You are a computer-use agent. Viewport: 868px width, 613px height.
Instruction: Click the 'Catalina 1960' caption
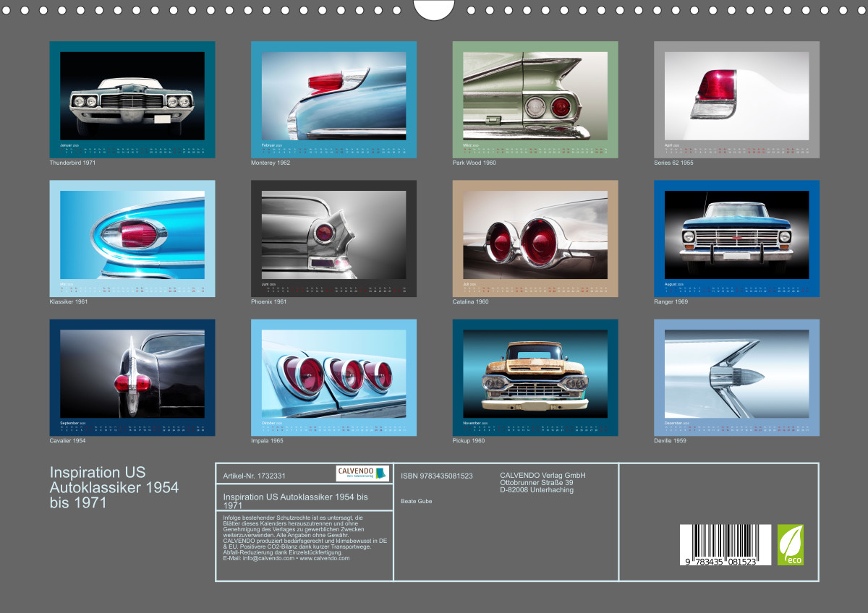click(x=471, y=301)
